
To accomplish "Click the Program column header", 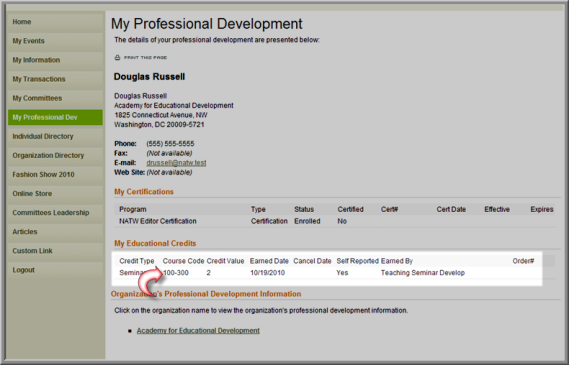I will (133, 209).
